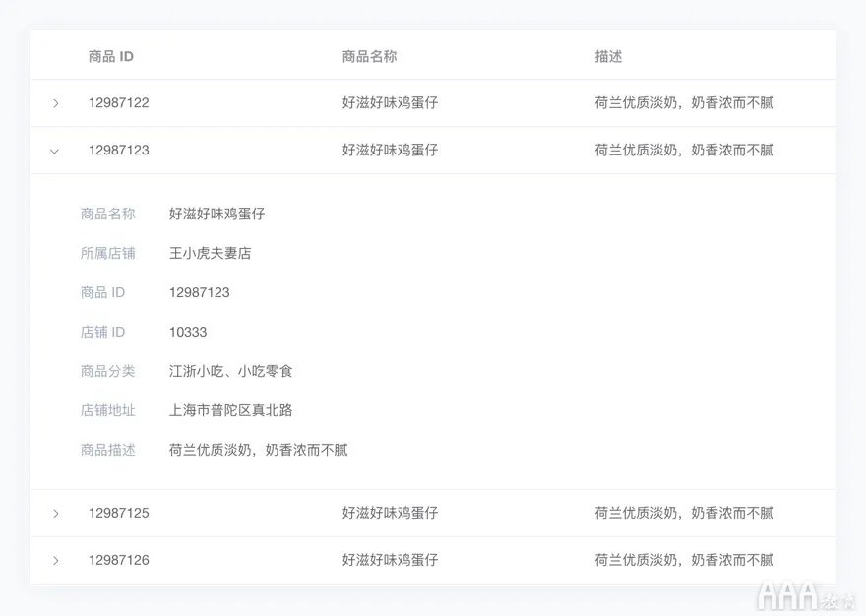866x616 pixels.
Task: Click the product name in row 12987122
Action: 390,102
